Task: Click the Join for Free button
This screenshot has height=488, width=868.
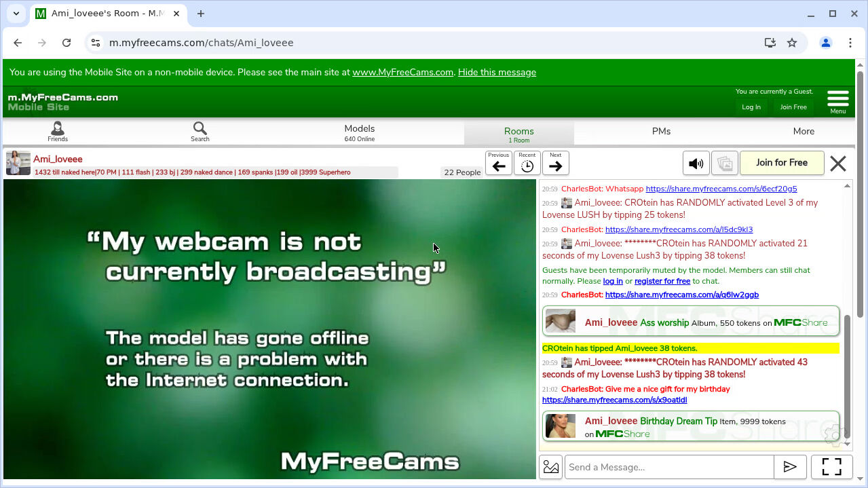Action: (x=781, y=163)
